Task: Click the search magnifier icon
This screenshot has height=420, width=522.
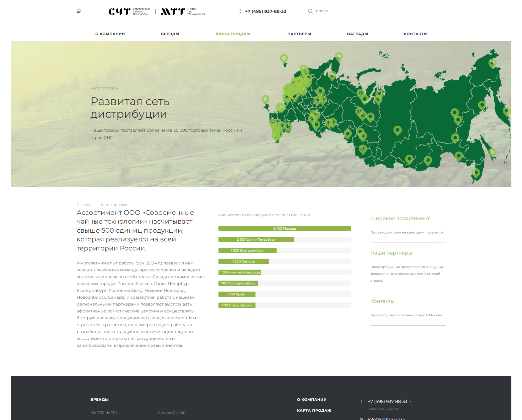Action: click(x=310, y=11)
